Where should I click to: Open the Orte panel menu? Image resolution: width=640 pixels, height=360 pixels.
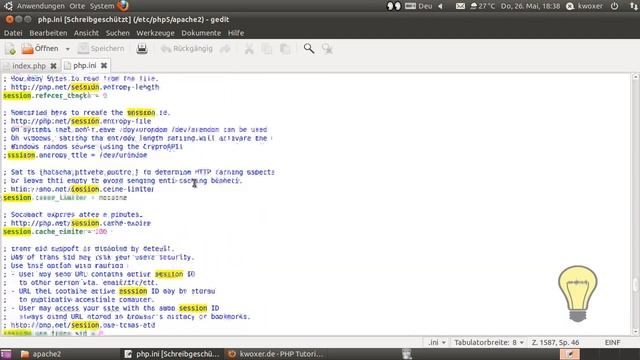pos(77,6)
